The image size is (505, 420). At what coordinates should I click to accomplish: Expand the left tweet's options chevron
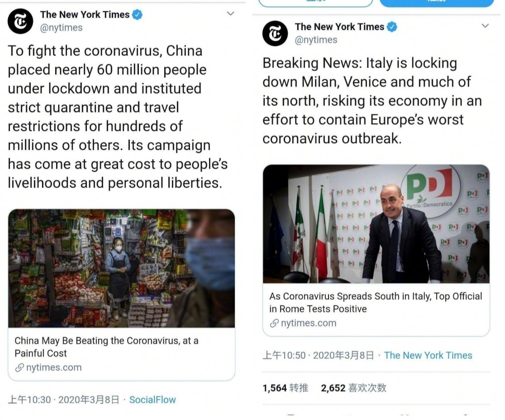click(x=231, y=14)
